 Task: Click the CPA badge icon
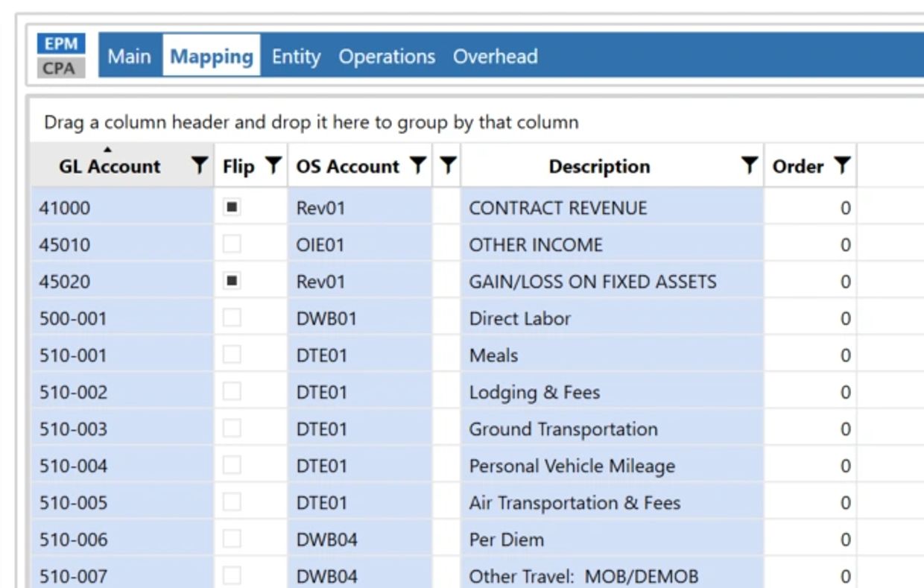click(x=61, y=68)
